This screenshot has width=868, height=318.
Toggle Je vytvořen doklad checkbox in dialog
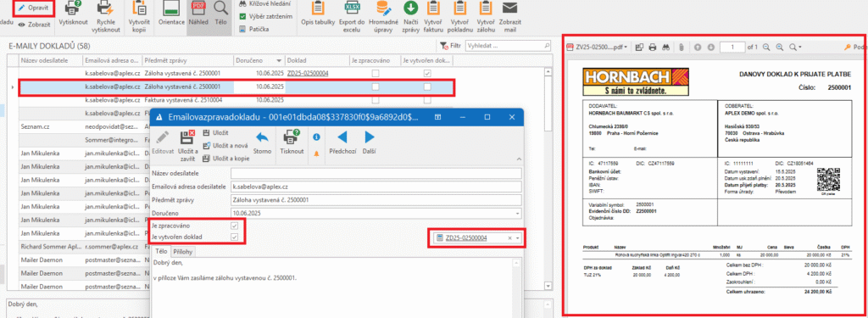click(235, 237)
